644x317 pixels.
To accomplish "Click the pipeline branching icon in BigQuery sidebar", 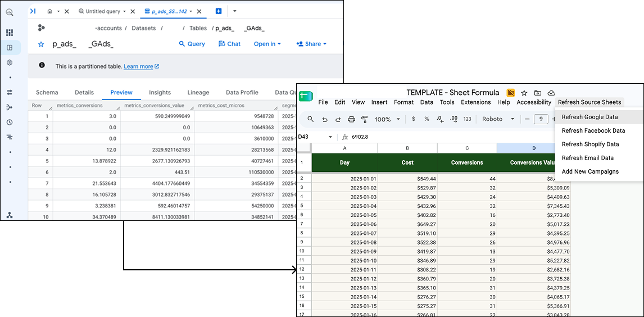I will (x=10, y=107).
